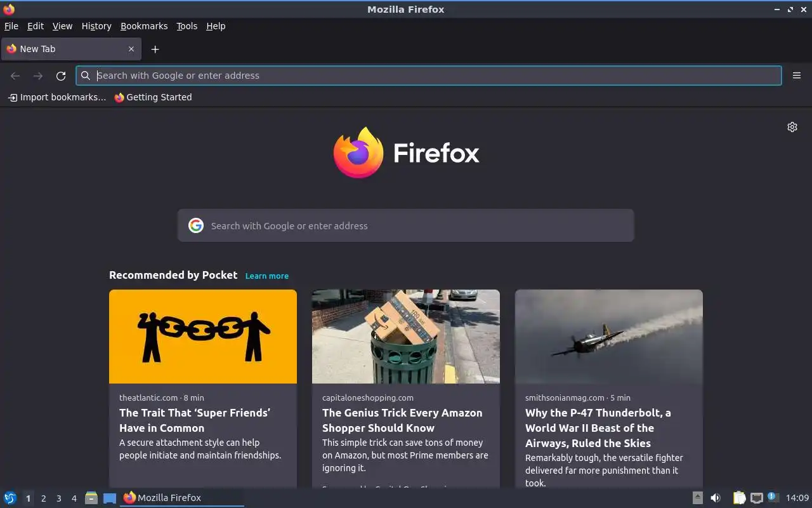
Task: Open the volume control tray icon
Action: click(716, 498)
